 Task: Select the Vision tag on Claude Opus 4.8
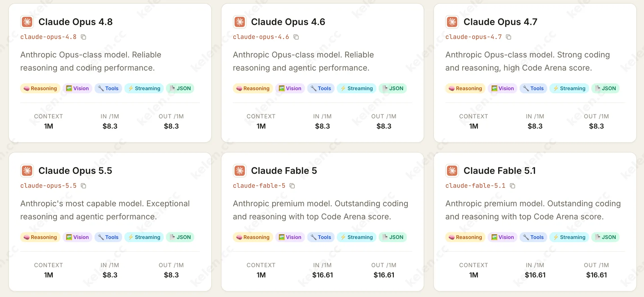(x=77, y=88)
